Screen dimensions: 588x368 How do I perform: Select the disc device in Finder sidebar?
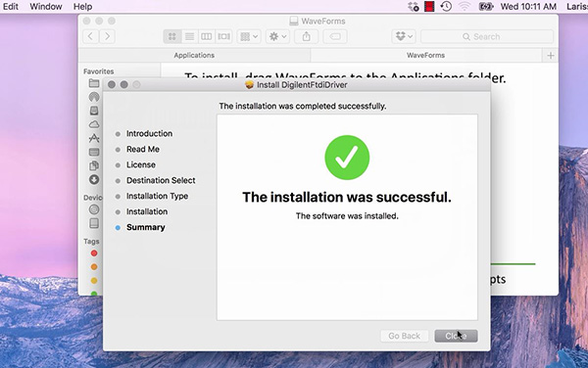(x=94, y=209)
